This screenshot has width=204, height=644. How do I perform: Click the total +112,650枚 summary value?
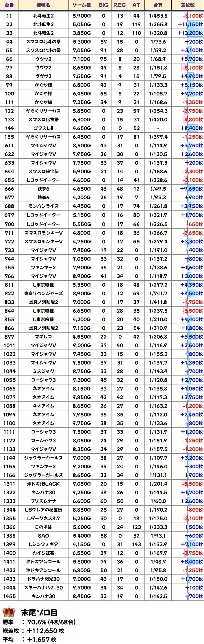pyautogui.click(x=46, y=631)
